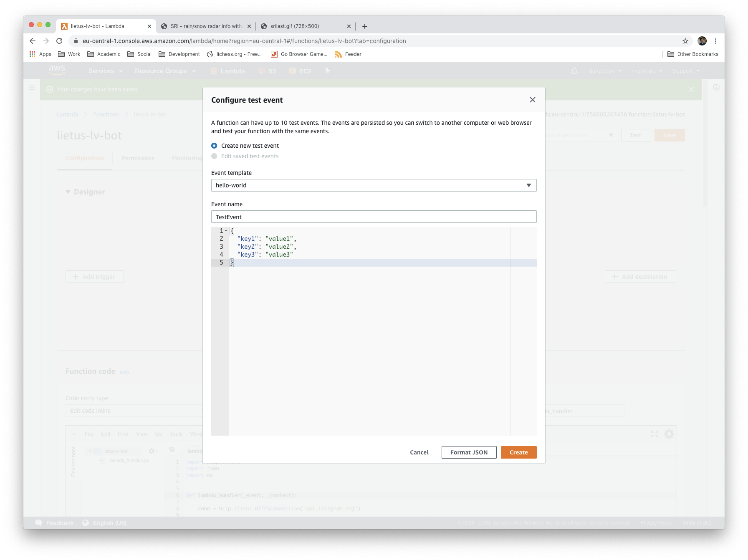The height and width of the screenshot is (560, 748).
Task: Switch to the Permissions tab
Action: [138, 158]
